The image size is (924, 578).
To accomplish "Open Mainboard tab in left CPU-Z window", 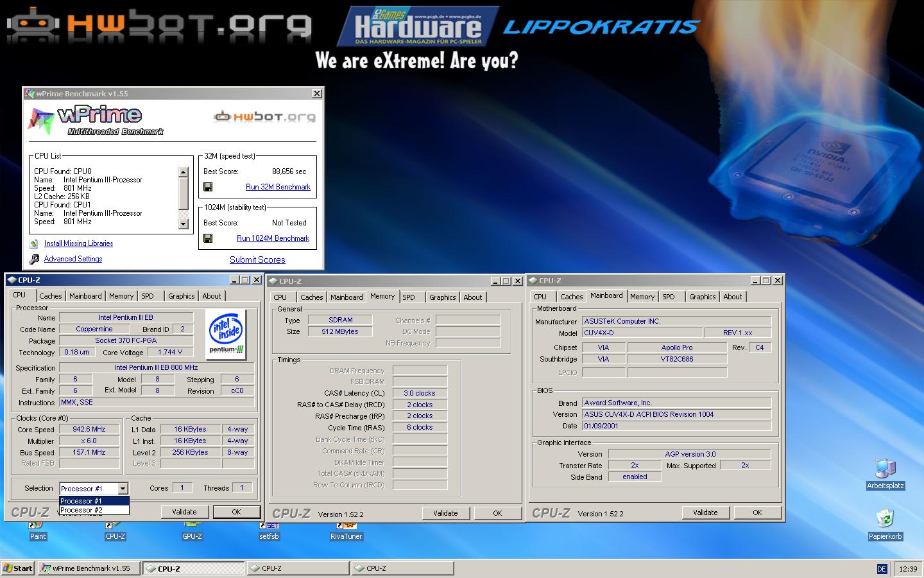I will (85, 296).
